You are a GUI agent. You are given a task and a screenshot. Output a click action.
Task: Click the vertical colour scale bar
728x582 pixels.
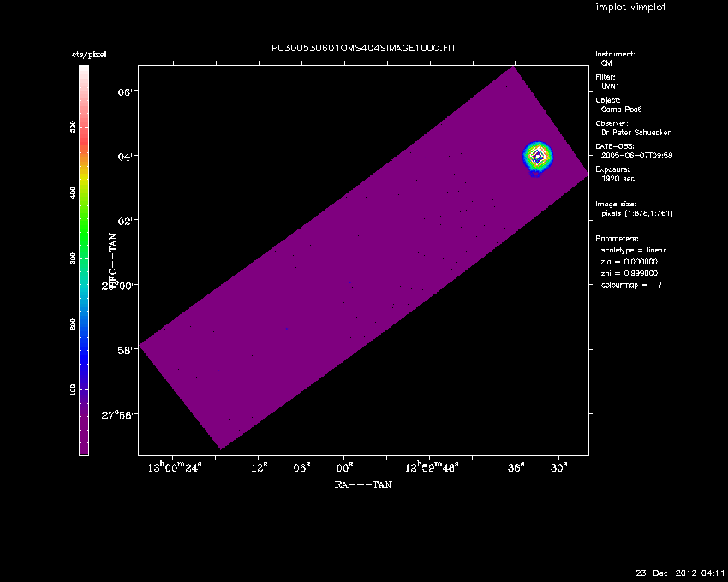pyautogui.click(x=84, y=260)
